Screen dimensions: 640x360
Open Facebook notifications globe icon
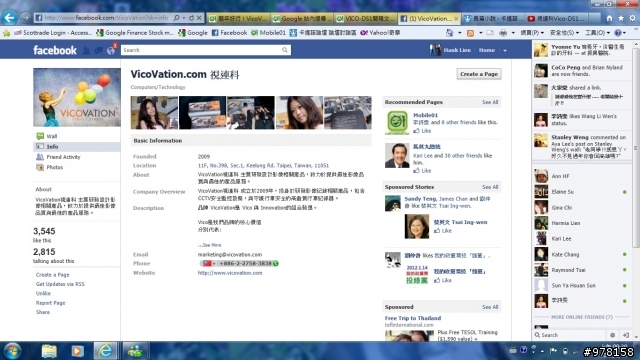tap(111, 50)
